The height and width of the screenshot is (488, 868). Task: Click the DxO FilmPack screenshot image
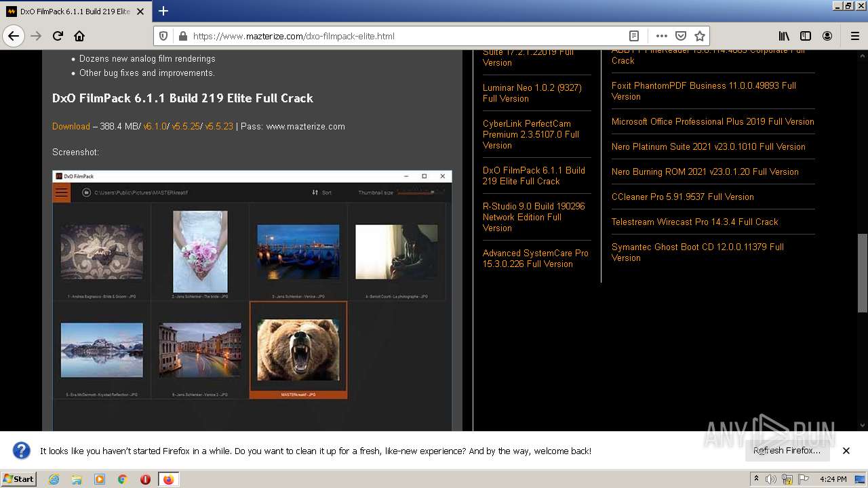click(x=252, y=300)
